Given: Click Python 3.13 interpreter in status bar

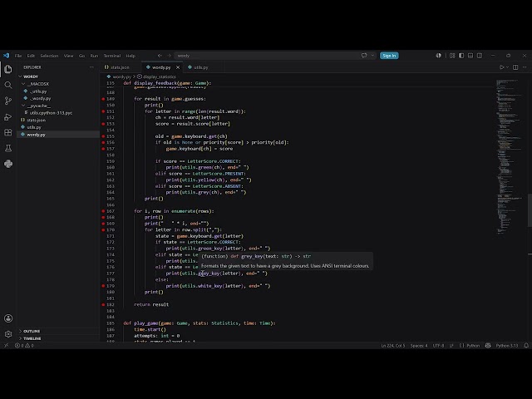Looking at the screenshot, I should pyautogui.click(x=506, y=346).
